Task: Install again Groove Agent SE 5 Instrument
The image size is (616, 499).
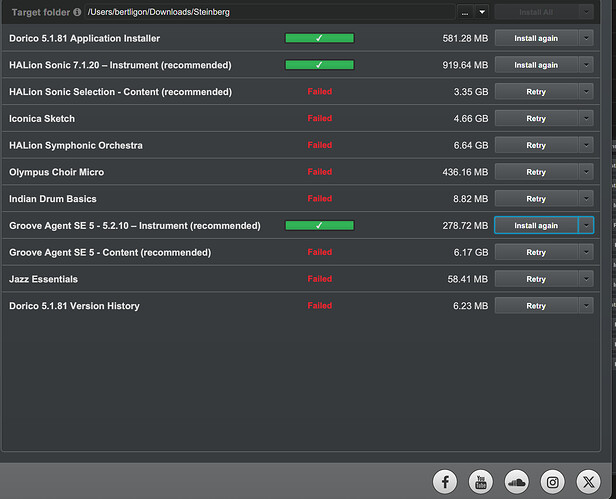Action: [x=536, y=225]
